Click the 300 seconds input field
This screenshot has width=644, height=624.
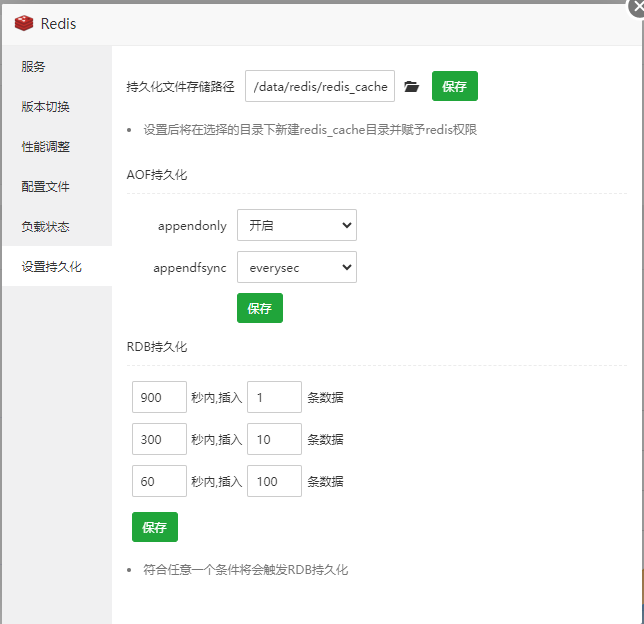(x=159, y=439)
